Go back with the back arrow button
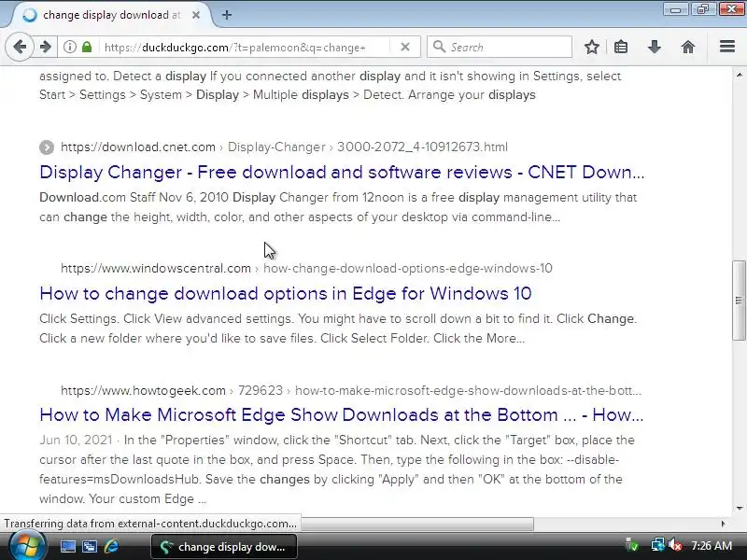The image size is (747, 560). pyautogui.click(x=20, y=47)
